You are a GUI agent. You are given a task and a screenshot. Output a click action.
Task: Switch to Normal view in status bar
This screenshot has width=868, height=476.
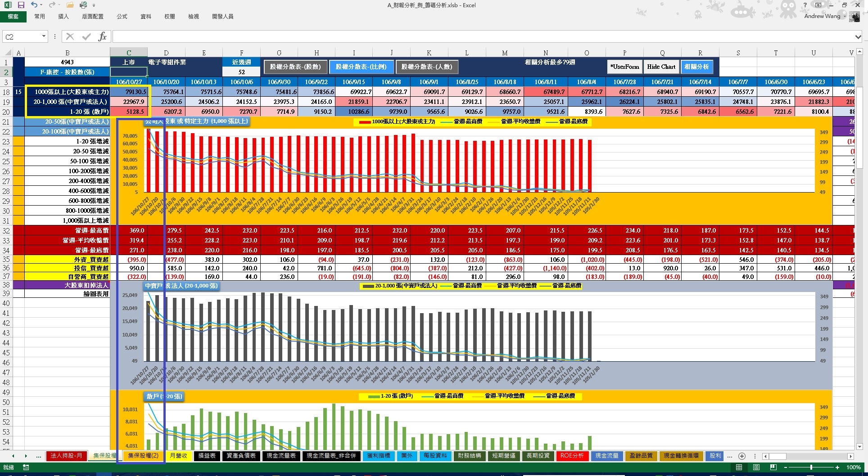pyautogui.click(x=739, y=467)
